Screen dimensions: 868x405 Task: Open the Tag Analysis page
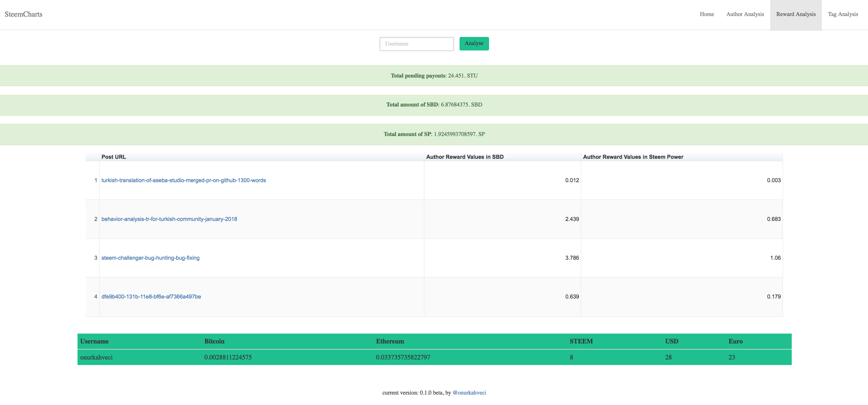tap(843, 14)
